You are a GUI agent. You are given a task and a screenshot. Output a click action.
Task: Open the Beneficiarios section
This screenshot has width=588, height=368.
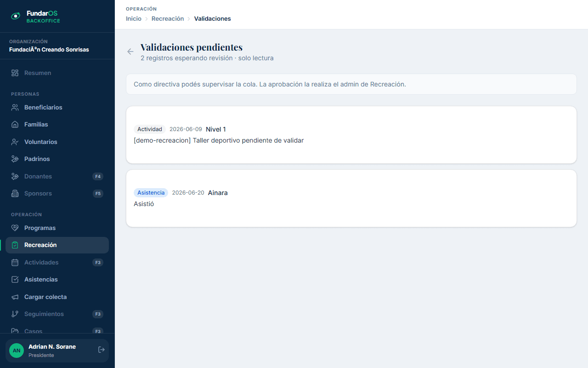point(57,107)
